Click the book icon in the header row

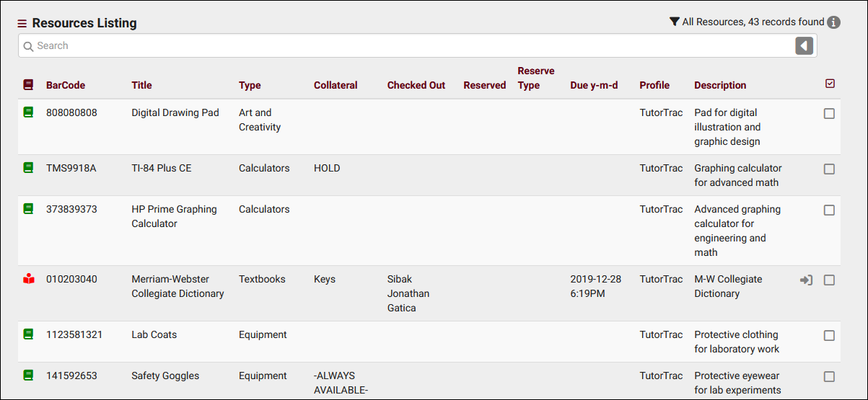pyautogui.click(x=28, y=85)
